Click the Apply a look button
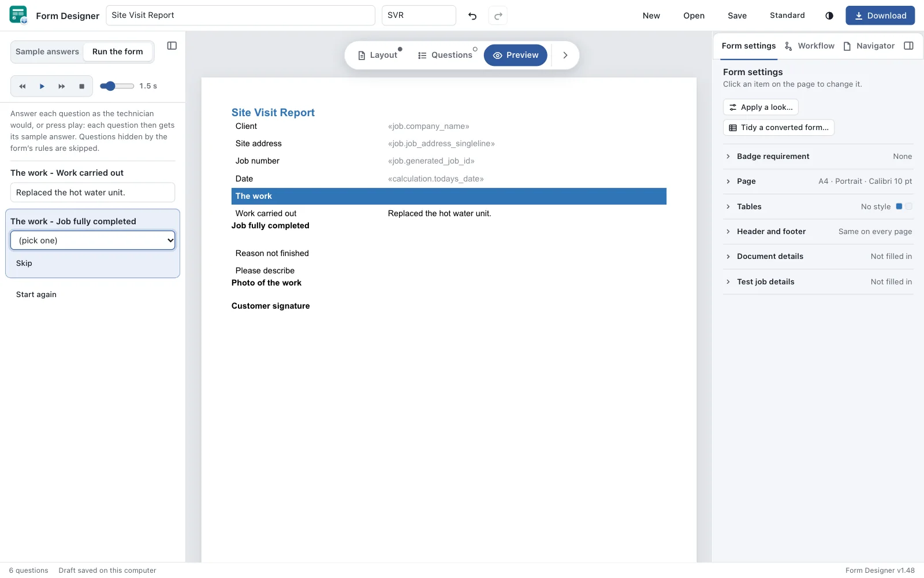The height and width of the screenshot is (578, 924). [761, 107]
